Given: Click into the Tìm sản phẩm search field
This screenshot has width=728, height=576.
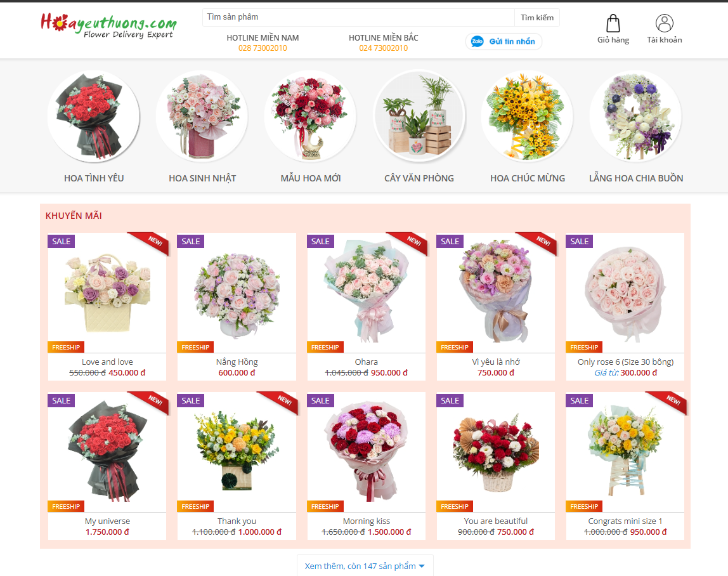Looking at the screenshot, I should [x=358, y=17].
